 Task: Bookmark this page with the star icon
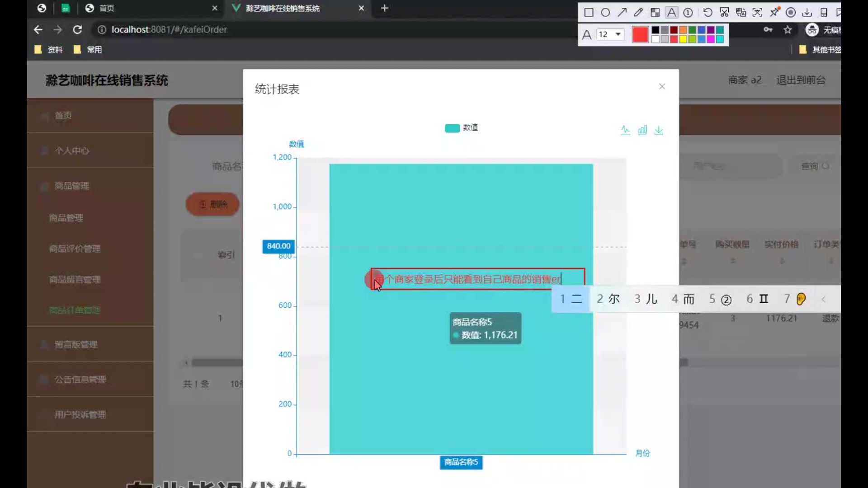pos(788,30)
